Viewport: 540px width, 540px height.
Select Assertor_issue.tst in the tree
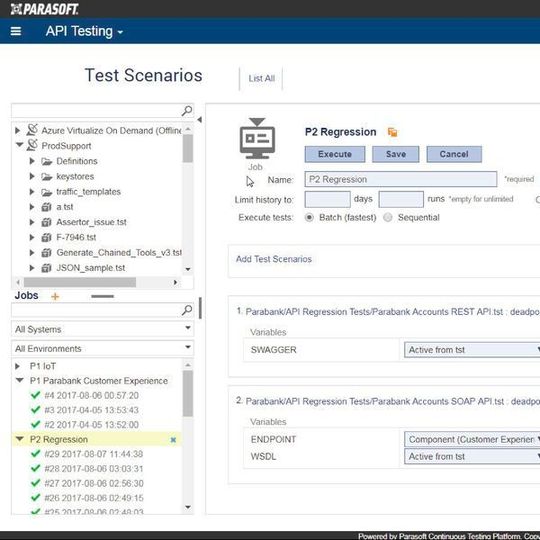[91, 222]
